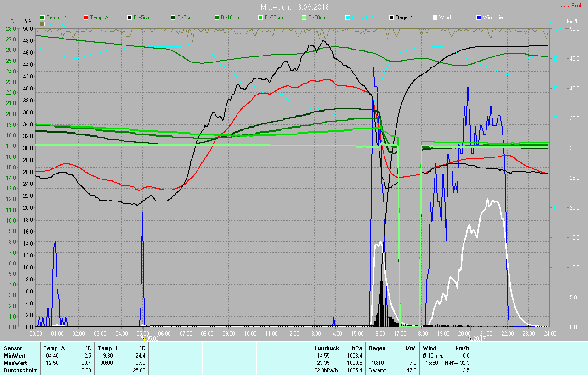588x375 pixels.
Task: Click the sunset time label '20:17'
Action: click(479, 338)
